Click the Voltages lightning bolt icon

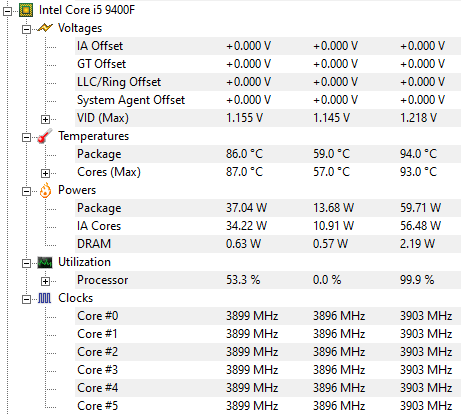[x=45, y=28]
